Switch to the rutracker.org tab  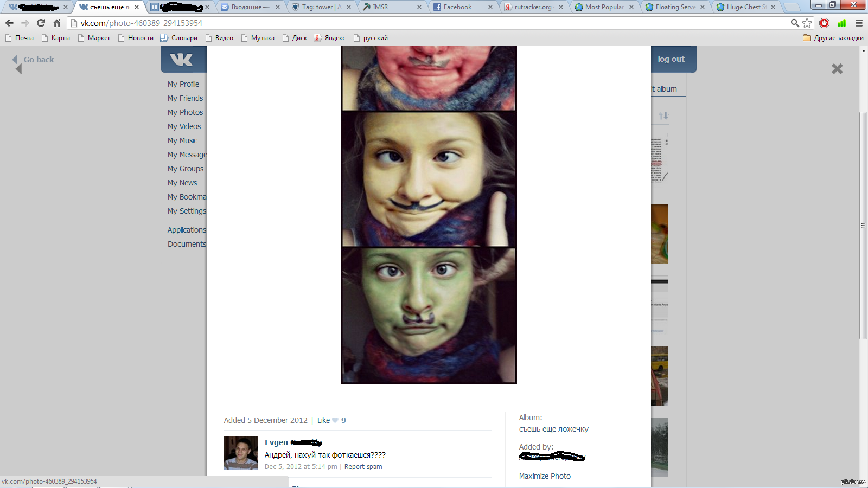pos(534,7)
